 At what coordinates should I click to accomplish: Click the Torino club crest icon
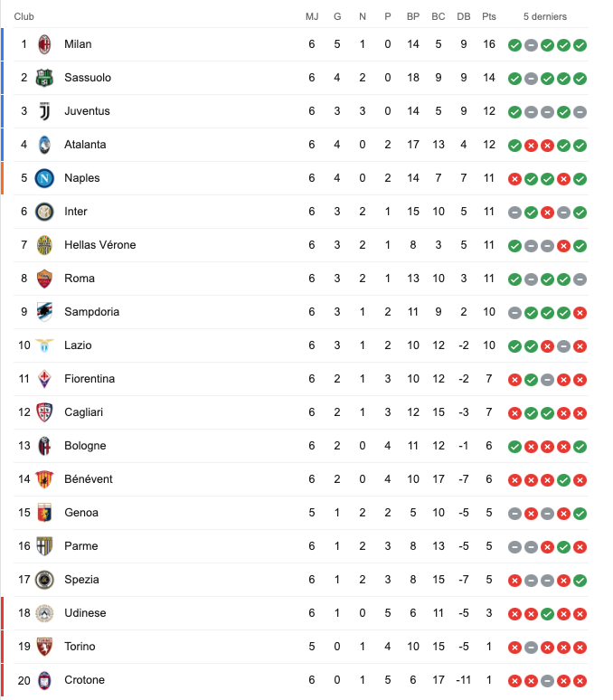(x=44, y=647)
